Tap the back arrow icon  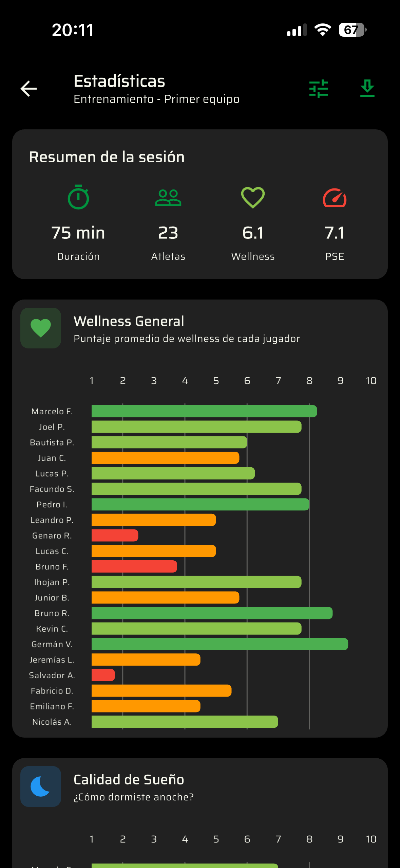tap(29, 89)
